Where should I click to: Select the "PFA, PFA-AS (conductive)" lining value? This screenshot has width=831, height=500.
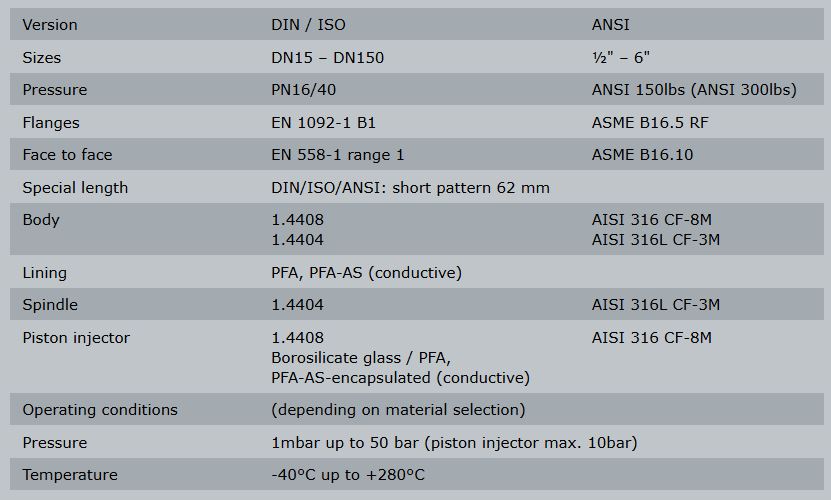coord(366,272)
